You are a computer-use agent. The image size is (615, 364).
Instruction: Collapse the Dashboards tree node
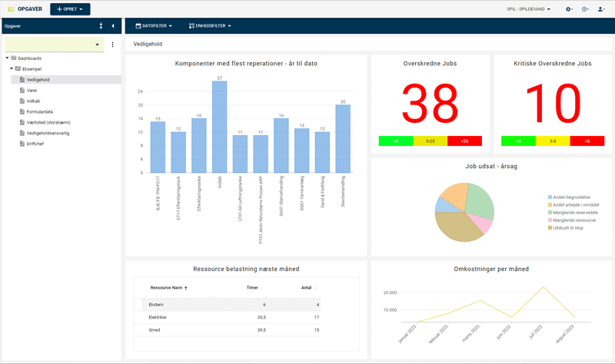pyautogui.click(x=7, y=58)
